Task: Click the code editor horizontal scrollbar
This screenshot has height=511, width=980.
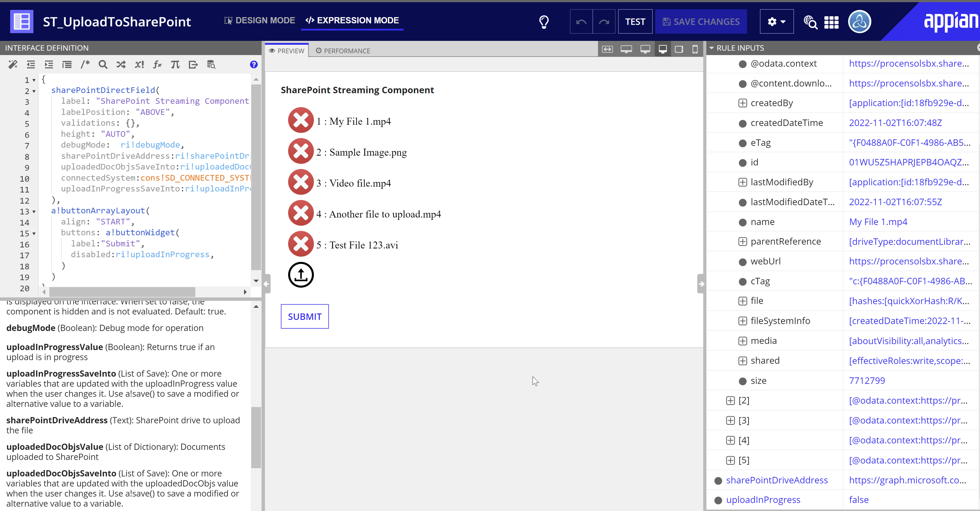Action: 122,292
